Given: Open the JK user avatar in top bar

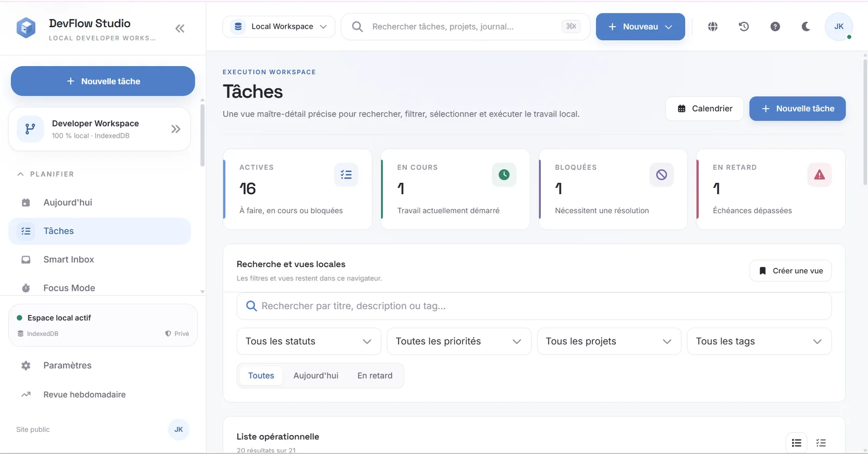Looking at the screenshot, I should [x=839, y=27].
